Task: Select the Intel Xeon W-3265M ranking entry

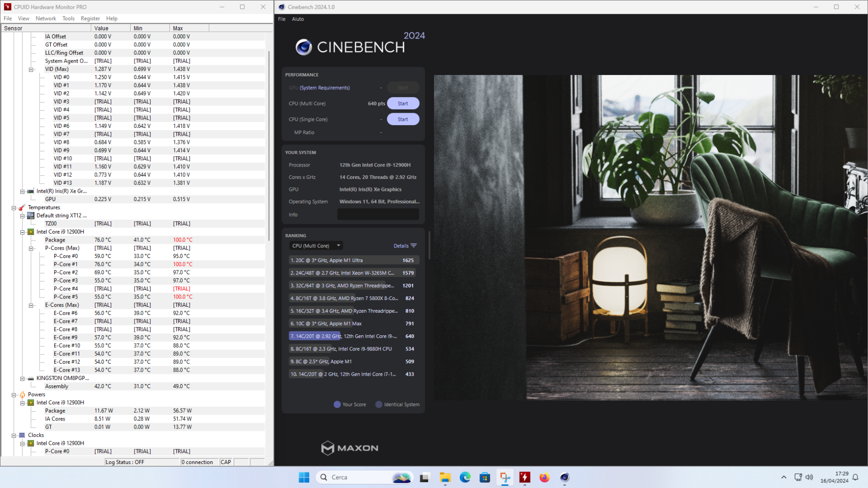Action: [x=353, y=273]
